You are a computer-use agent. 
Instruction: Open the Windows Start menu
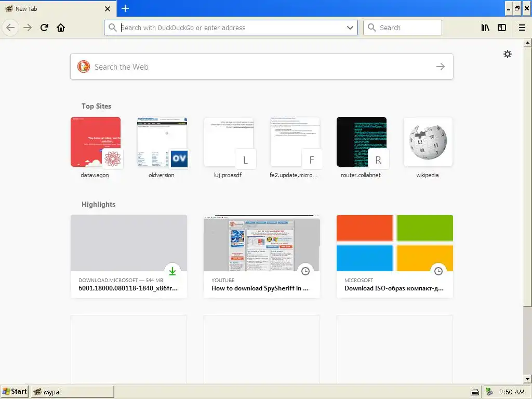point(14,392)
